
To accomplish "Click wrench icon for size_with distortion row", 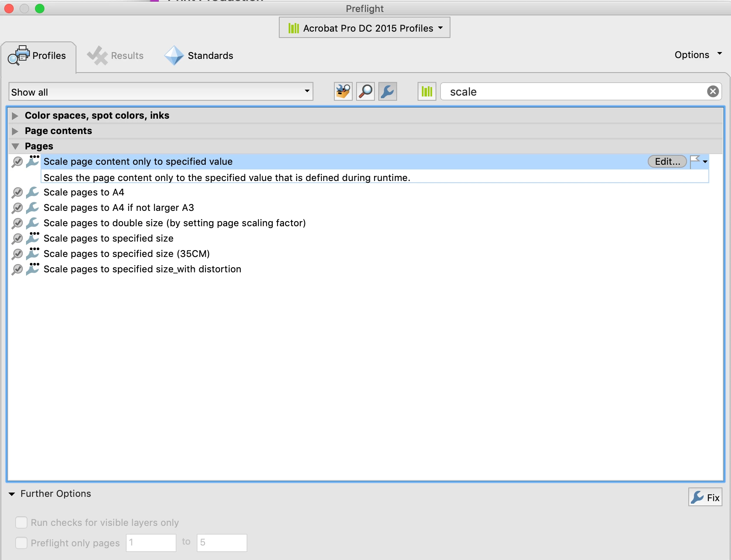I will tap(32, 269).
